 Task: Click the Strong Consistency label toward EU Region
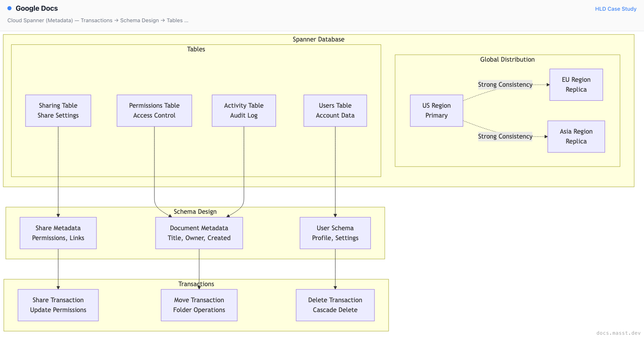pyautogui.click(x=505, y=85)
